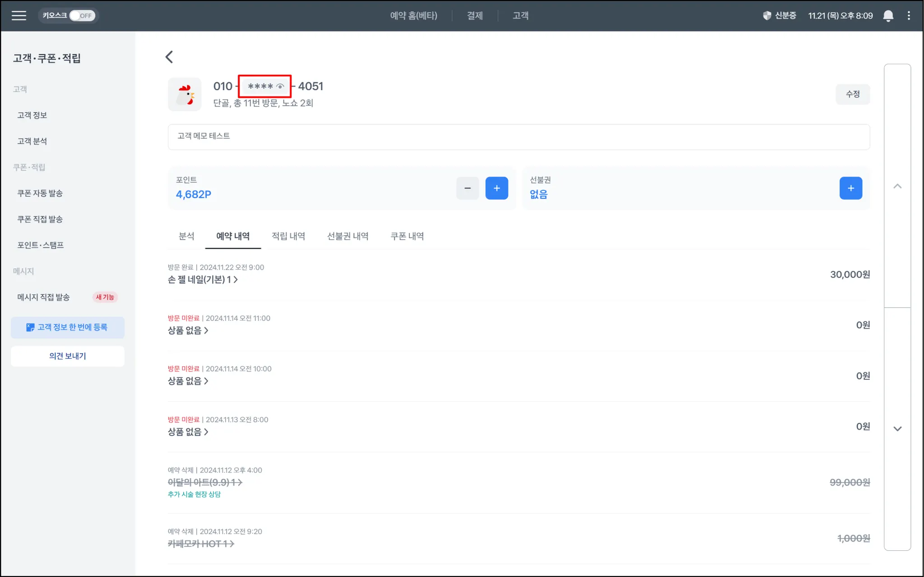Click the scroll up chevron

(897, 186)
